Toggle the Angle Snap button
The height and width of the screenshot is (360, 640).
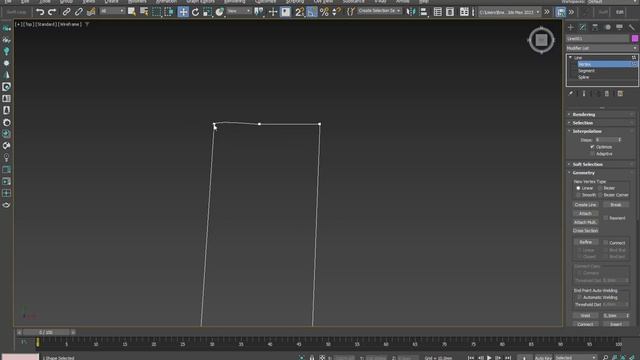[x=311, y=12]
